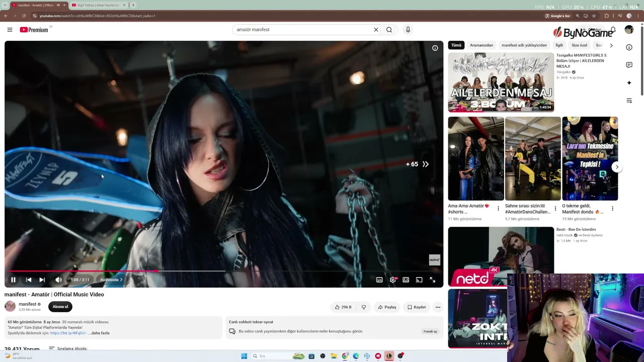Enter fullscreen mode
644x362 pixels.
(x=432, y=280)
